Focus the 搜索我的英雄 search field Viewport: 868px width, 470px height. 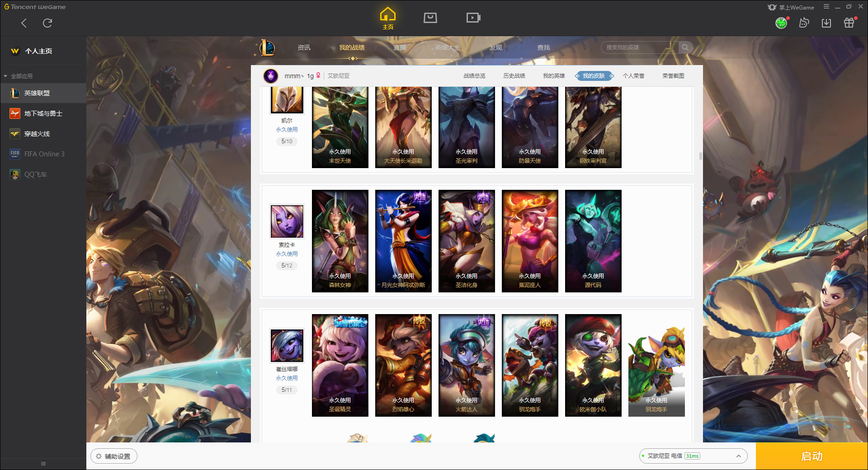click(x=640, y=47)
